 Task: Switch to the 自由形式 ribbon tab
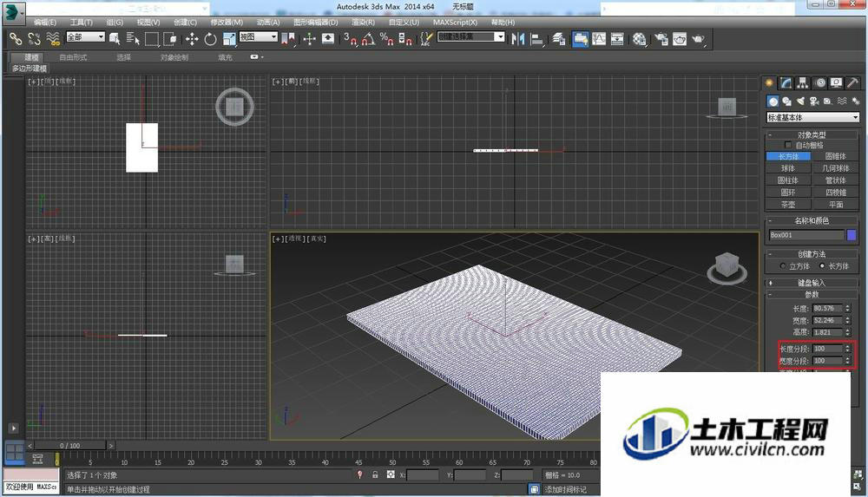(73, 57)
